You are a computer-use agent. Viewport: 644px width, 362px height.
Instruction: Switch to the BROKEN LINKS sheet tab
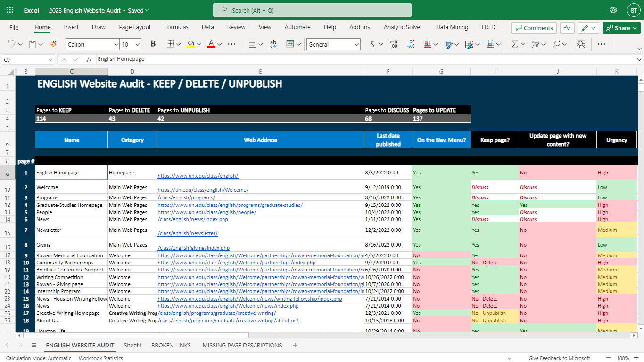pyautogui.click(x=171, y=345)
